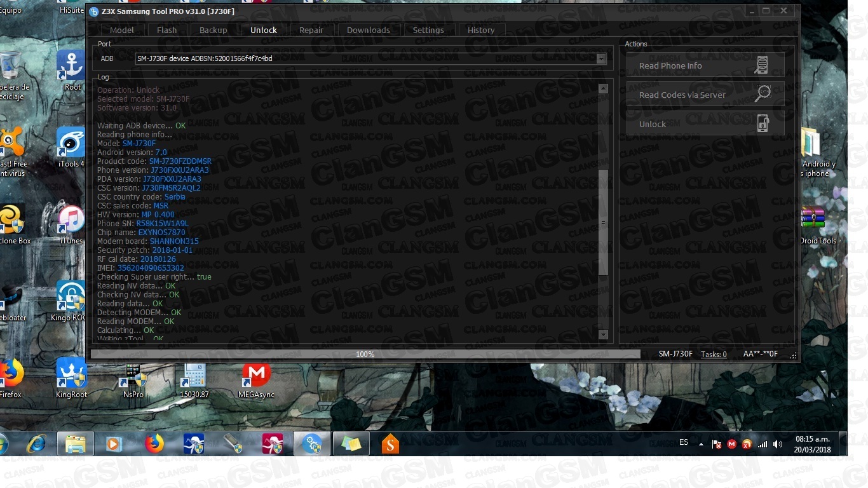Open Avast Free Antivirus desktop icon
This screenshot has height=488, width=868.
coord(13,151)
